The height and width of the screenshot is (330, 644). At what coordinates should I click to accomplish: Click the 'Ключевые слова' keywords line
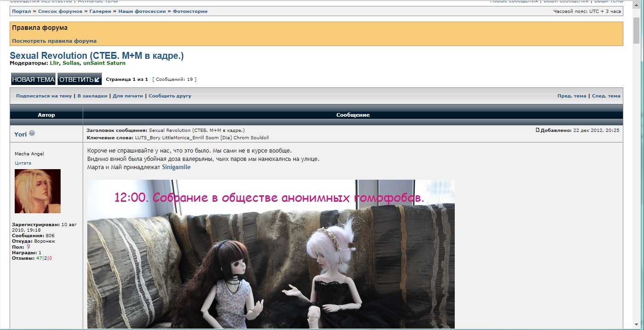click(x=178, y=138)
